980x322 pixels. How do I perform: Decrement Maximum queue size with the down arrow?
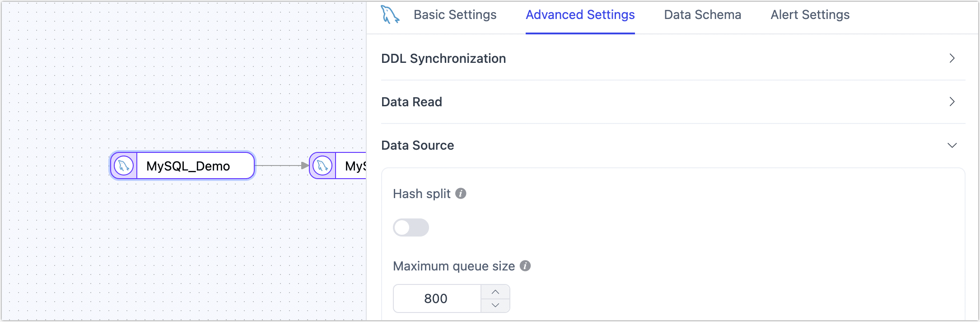[x=495, y=306]
